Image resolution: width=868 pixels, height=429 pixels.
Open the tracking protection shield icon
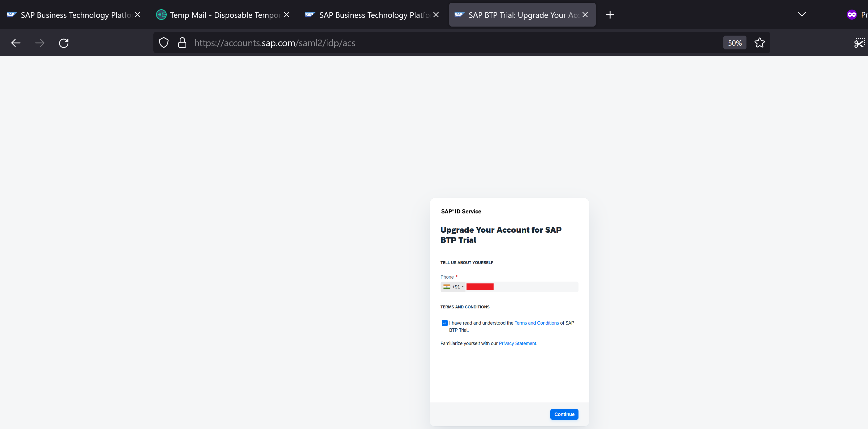tap(164, 43)
